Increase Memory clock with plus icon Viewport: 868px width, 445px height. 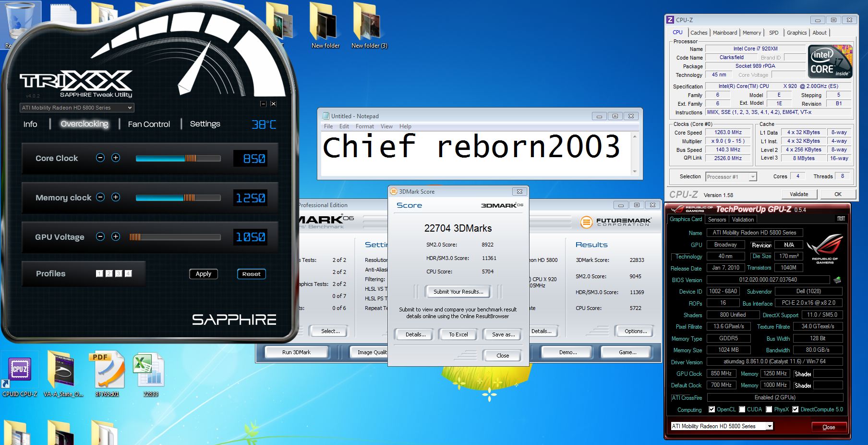[116, 197]
